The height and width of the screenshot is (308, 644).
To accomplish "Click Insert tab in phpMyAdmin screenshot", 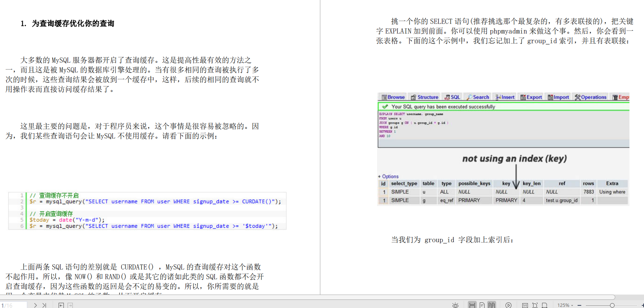I will point(505,97).
